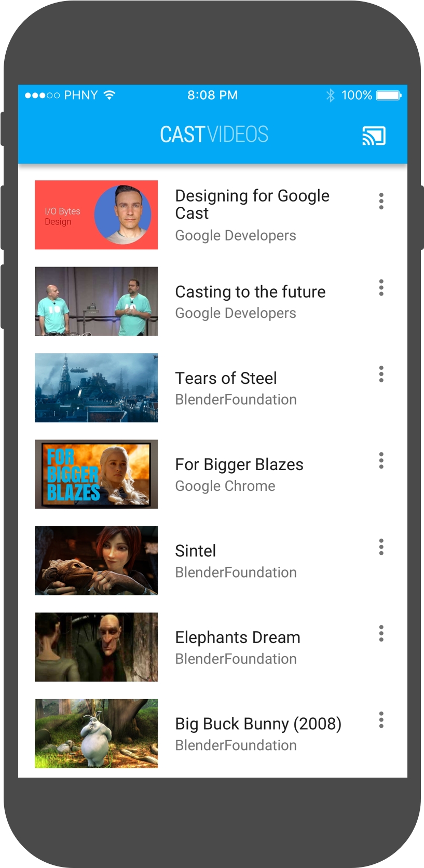This screenshot has height=868, width=424.
Task: Open overflow menu for Sintel
Action: [381, 547]
